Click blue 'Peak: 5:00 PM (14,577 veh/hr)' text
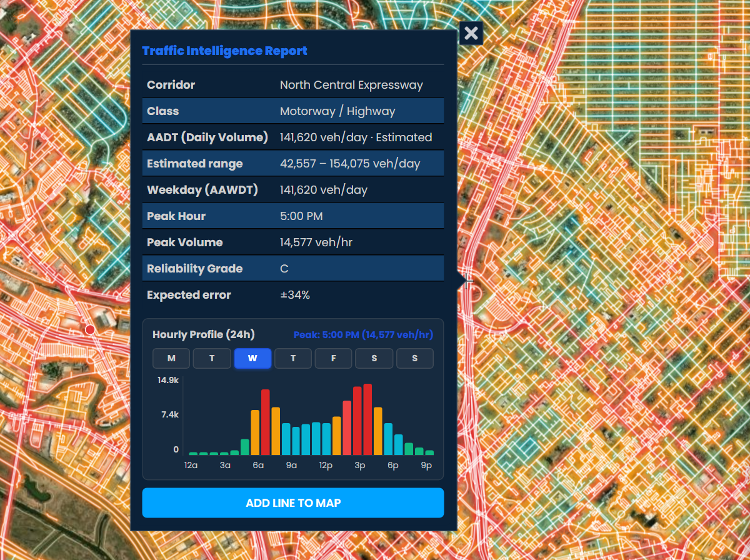Viewport: 750px width, 560px height. [363, 335]
